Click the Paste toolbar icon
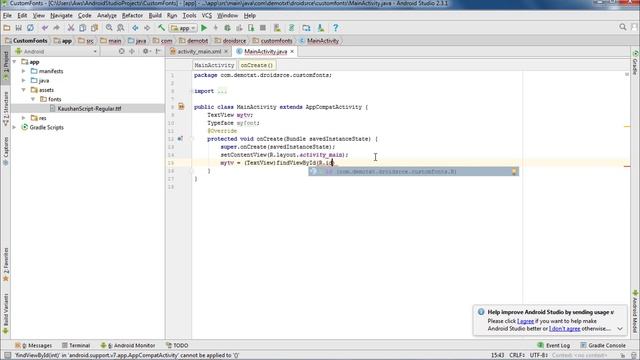The image size is (640, 360). (x=94, y=28)
